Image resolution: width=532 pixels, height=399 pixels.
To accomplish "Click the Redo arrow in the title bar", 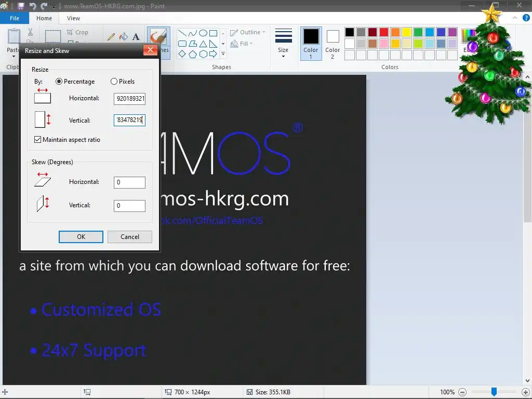I will coord(44,6).
